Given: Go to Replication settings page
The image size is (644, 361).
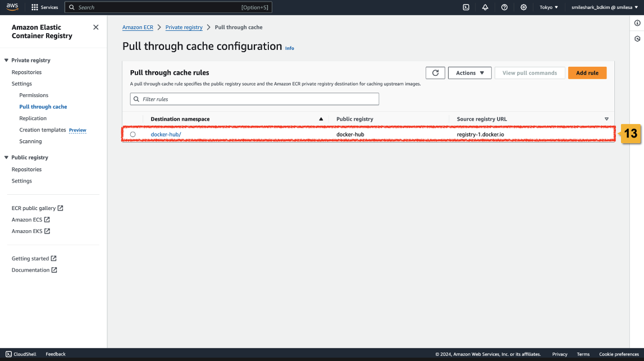Looking at the screenshot, I should click(x=33, y=118).
